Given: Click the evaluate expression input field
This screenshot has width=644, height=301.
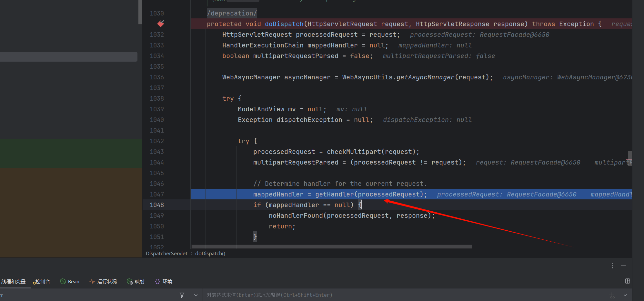Looking at the screenshot, I should click(x=387, y=295).
